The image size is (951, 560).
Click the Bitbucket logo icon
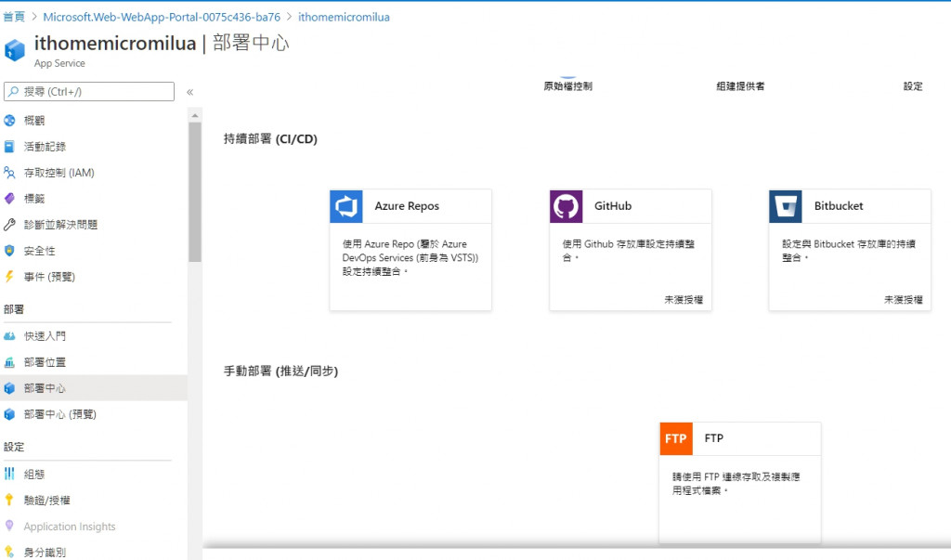coord(786,206)
